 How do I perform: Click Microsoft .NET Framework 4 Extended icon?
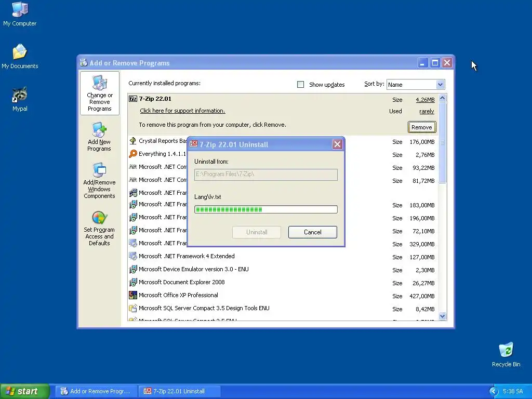pyautogui.click(x=133, y=256)
